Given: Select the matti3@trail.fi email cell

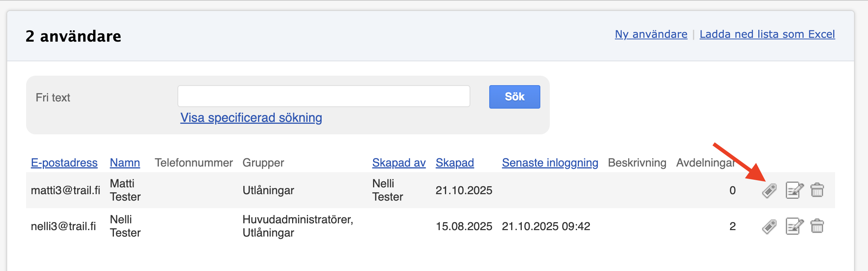Looking at the screenshot, I should (65, 190).
